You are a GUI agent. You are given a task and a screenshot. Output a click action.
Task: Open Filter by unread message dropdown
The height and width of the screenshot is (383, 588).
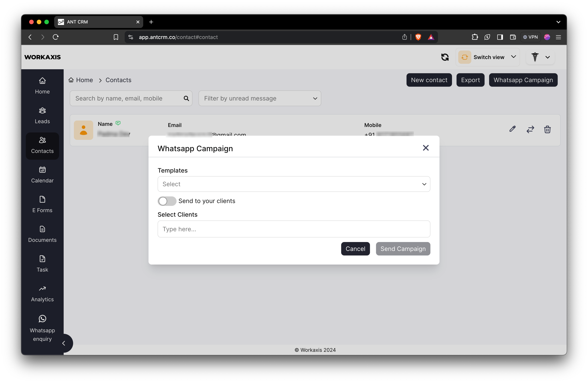259,98
